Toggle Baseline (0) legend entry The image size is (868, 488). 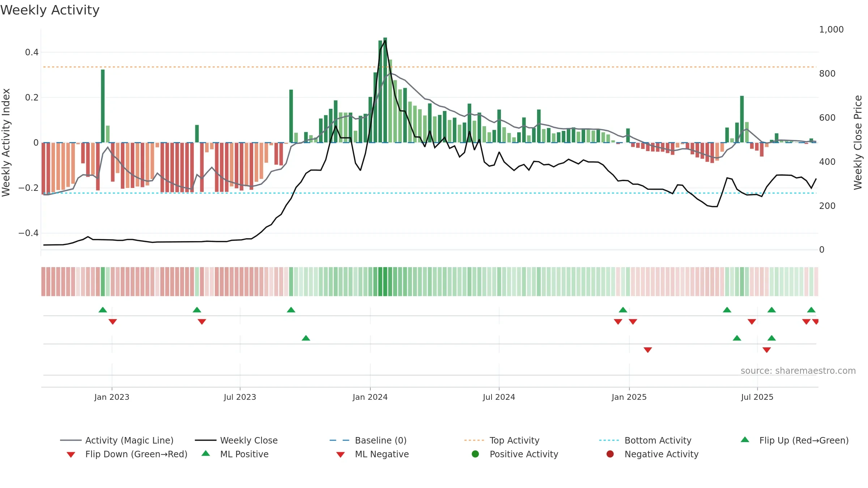[x=368, y=440]
